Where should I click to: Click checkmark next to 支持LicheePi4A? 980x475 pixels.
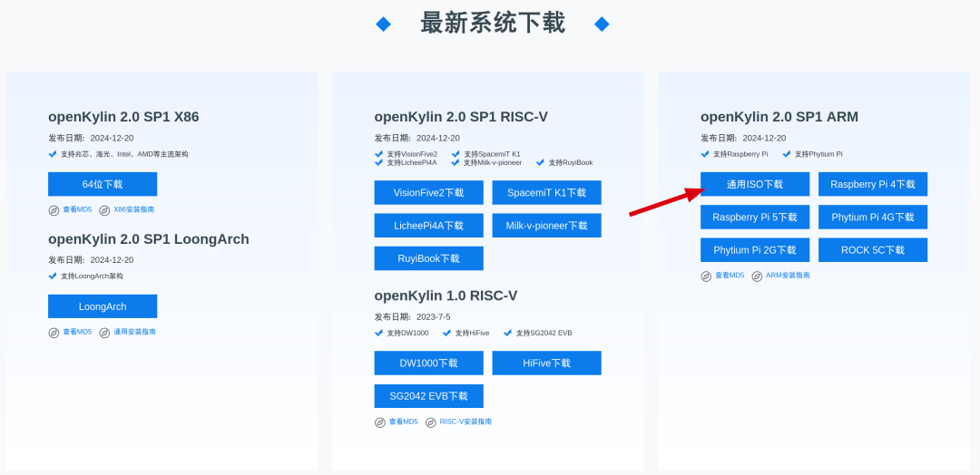pos(378,162)
